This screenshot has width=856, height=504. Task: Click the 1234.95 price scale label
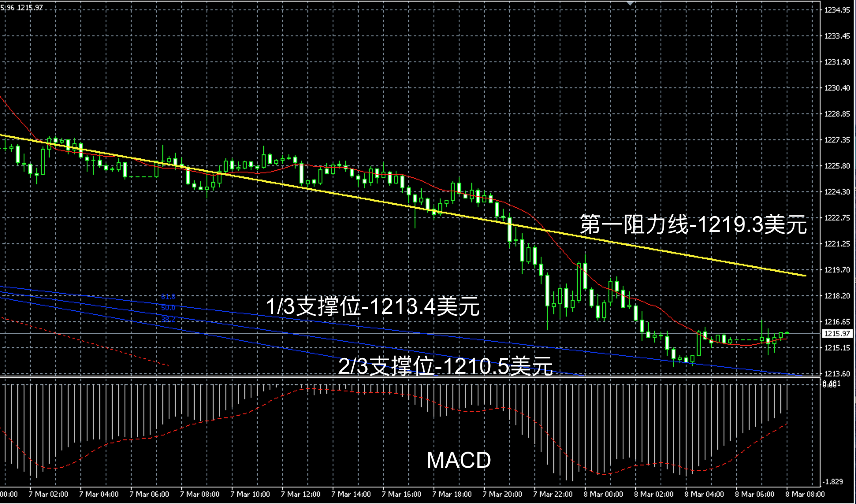tap(837, 10)
